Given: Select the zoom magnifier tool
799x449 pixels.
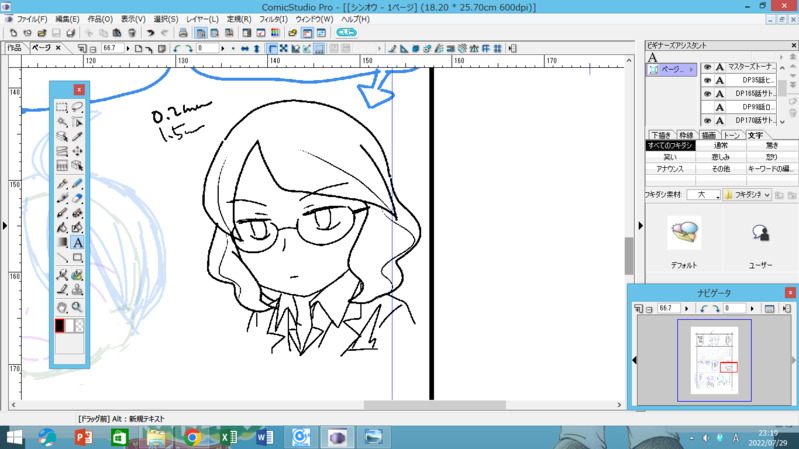Looking at the screenshot, I should click(x=77, y=307).
